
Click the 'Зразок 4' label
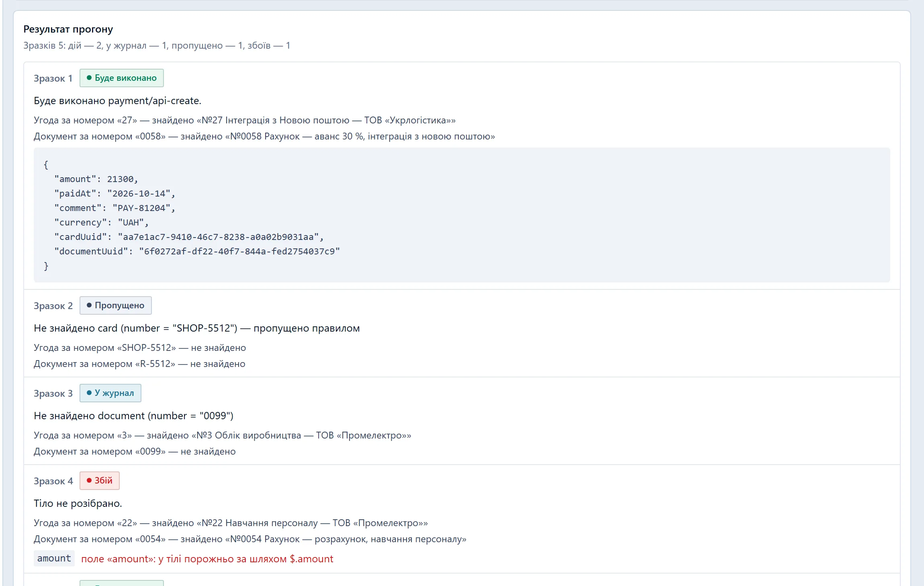coord(53,481)
